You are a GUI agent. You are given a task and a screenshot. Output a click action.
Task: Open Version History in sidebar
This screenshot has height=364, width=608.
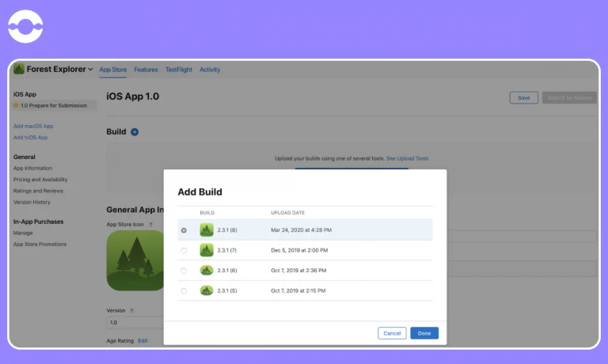32,202
